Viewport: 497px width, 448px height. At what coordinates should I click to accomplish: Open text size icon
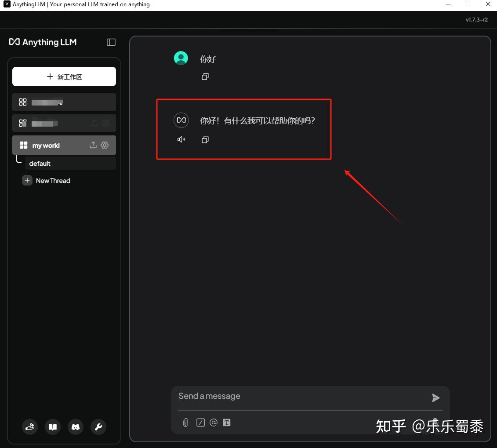(x=227, y=423)
